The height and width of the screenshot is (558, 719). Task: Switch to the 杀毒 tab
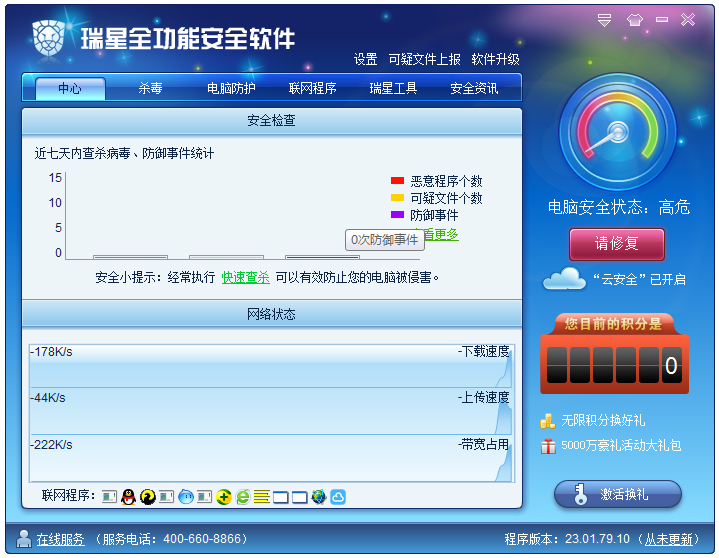pos(150,88)
